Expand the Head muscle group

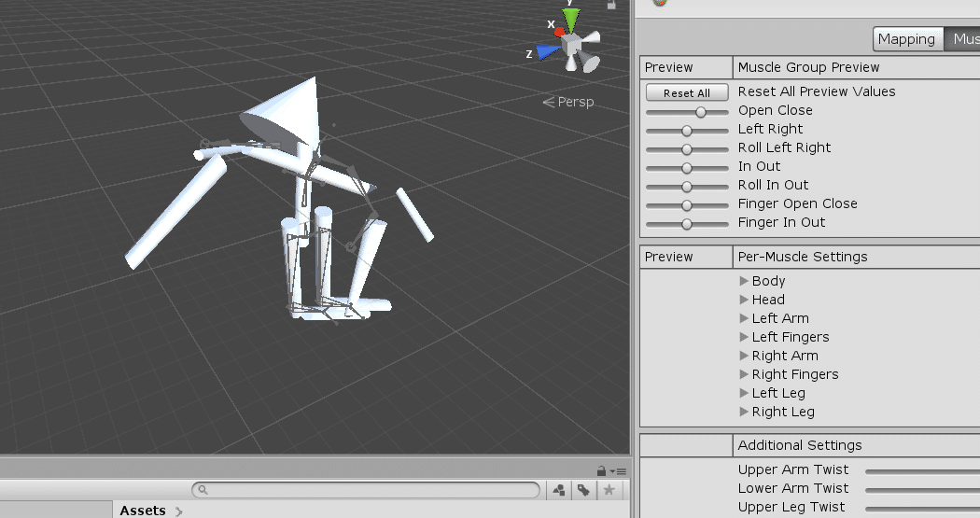pos(744,300)
